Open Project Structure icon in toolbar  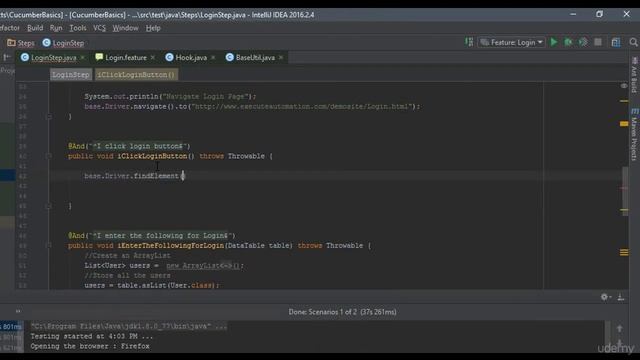click(616, 42)
